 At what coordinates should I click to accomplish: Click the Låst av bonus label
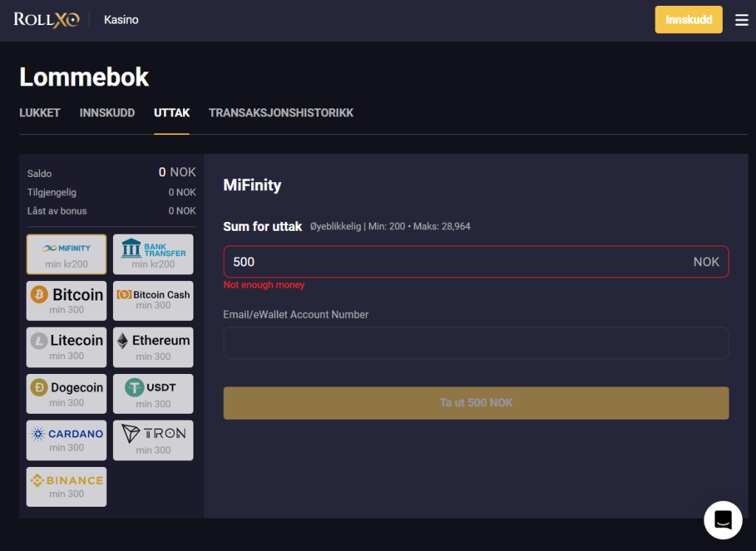57,211
